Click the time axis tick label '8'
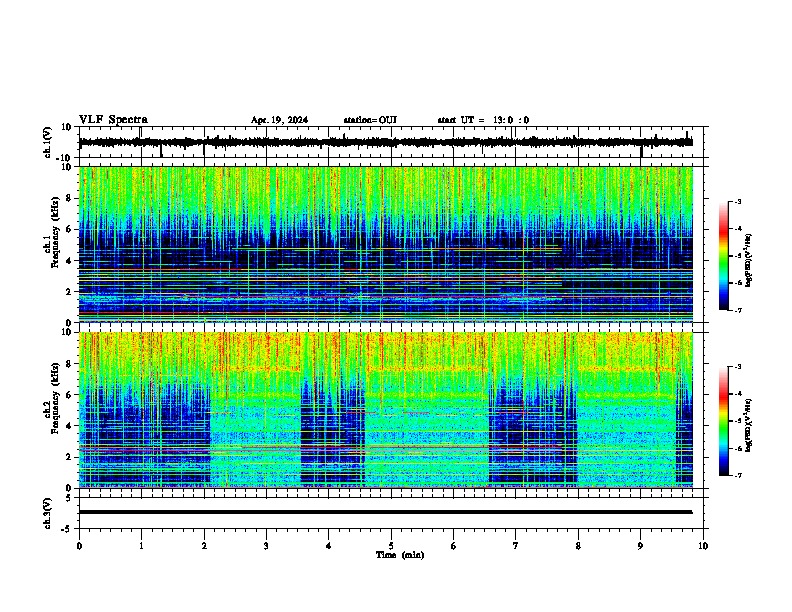 (x=578, y=546)
